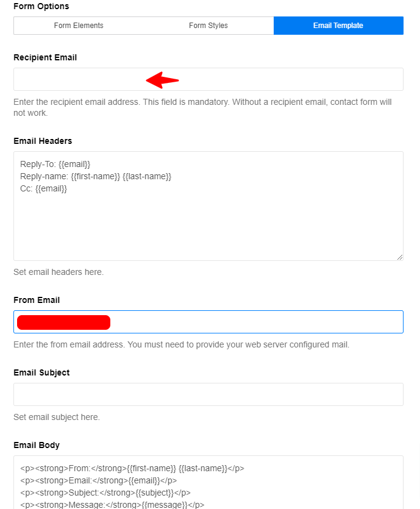The width and height of the screenshot is (420, 509).
Task: Place cursor on the Reply-name header line
Action: click(x=96, y=177)
